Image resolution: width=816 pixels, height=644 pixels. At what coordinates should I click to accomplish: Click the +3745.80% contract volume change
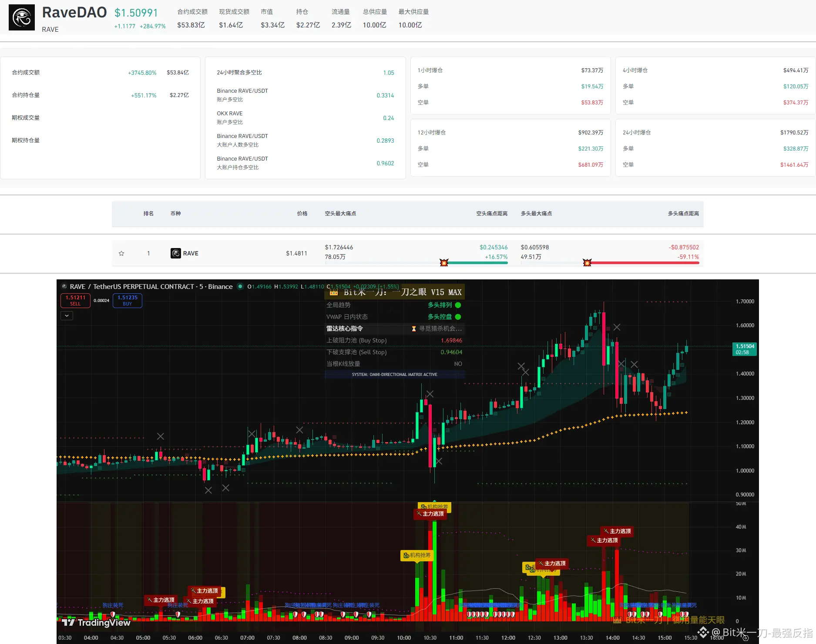(x=142, y=73)
